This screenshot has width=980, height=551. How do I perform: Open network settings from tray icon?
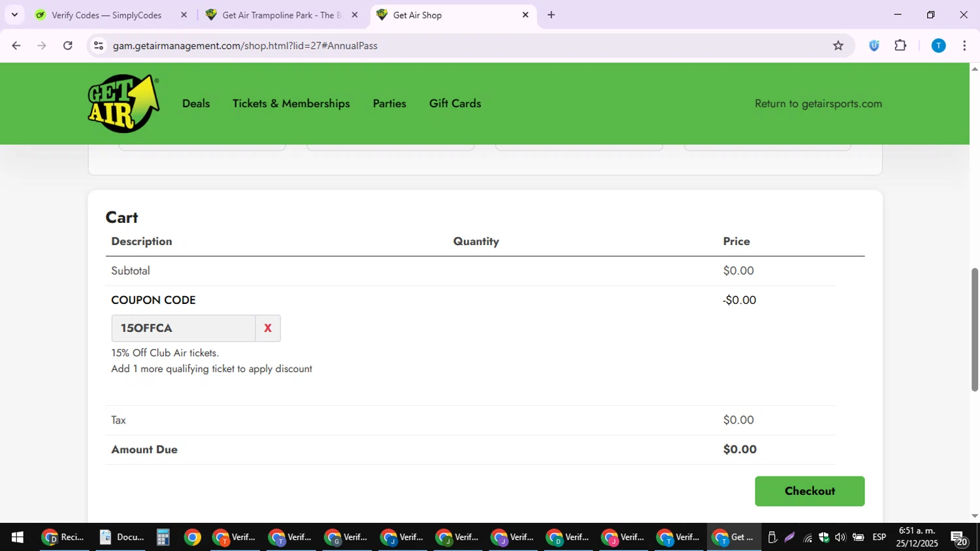(x=808, y=538)
